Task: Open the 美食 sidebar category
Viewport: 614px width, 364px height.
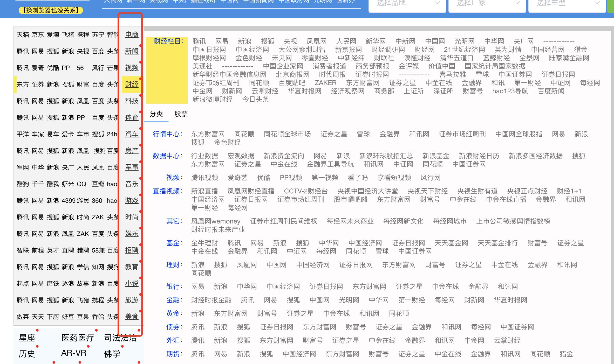Action: pyautogui.click(x=132, y=317)
